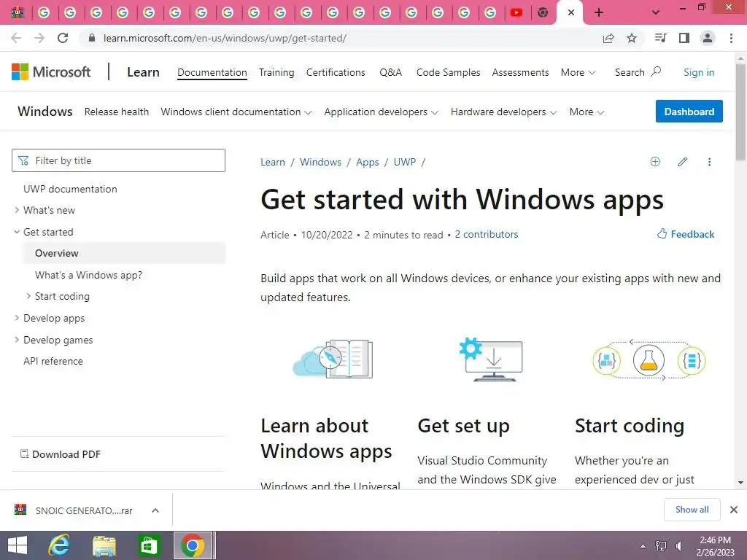Click Show all downloads button
This screenshot has height=560, width=747.
(692, 510)
